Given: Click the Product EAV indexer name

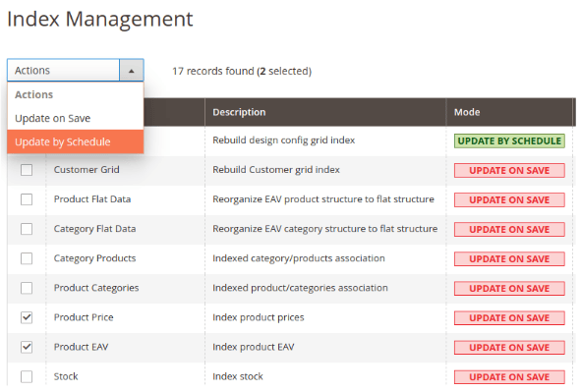Looking at the screenshot, I should pyautogui.click(x=82, y=347).
